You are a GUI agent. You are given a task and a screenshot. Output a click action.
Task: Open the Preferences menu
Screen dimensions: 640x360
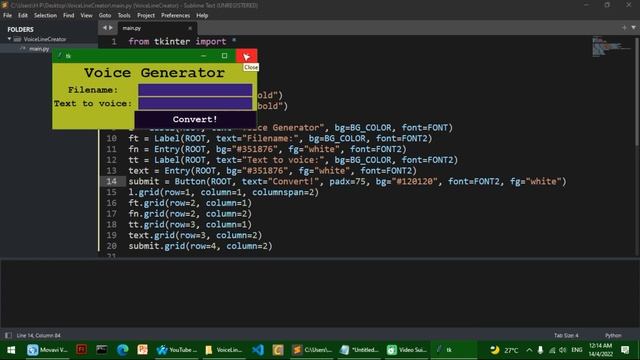point(176,16)
